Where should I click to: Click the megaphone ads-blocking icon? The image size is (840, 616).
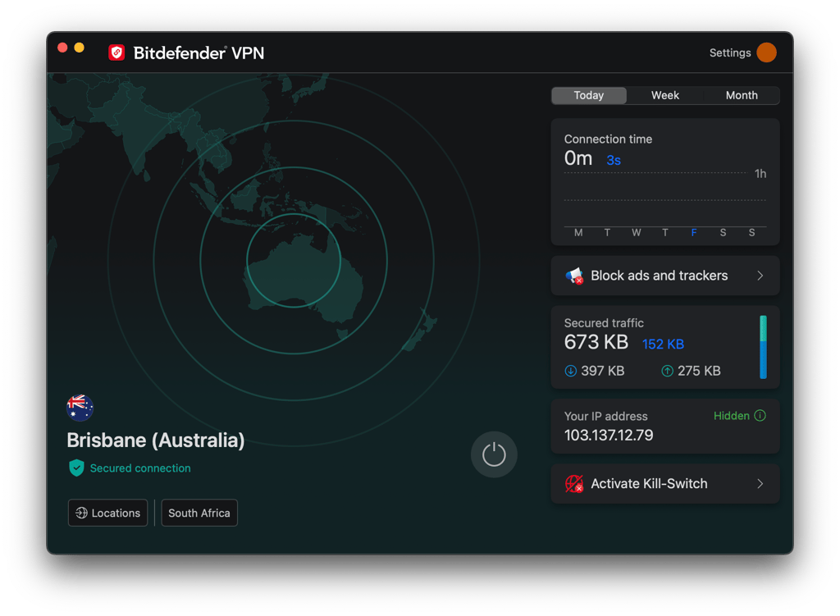574,276
